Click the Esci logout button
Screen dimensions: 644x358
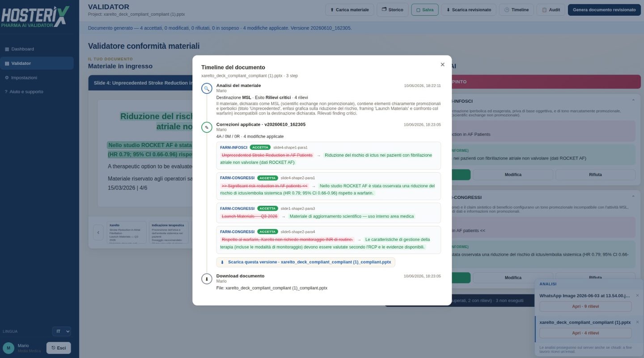59,348
